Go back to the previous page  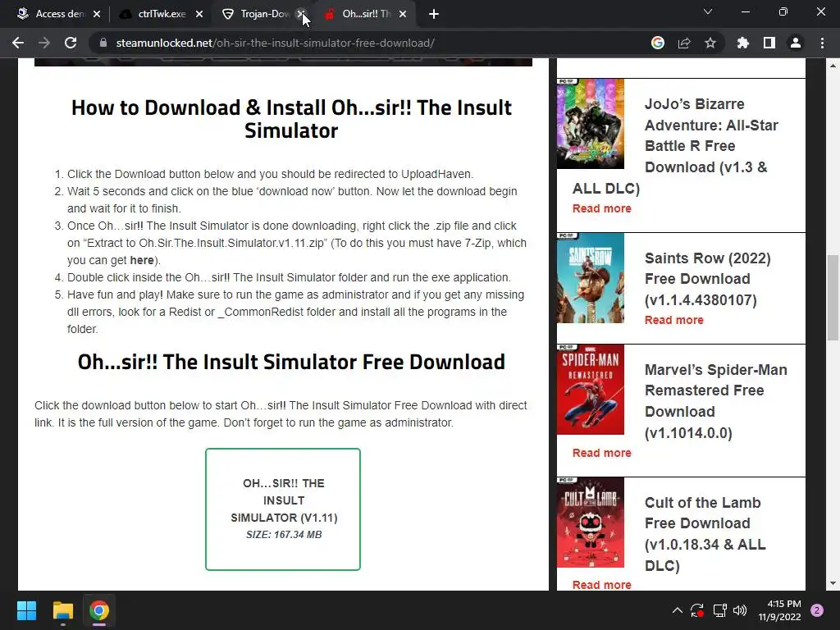(x=18, y=43)
